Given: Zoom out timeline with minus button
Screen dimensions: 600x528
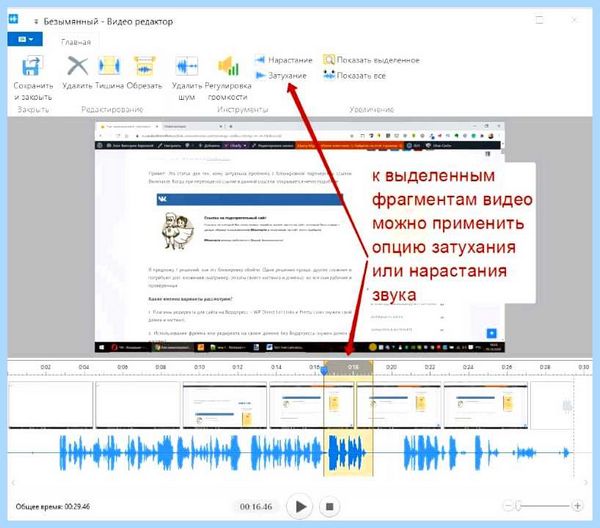Looking at the screenshot, I should 508,506.
